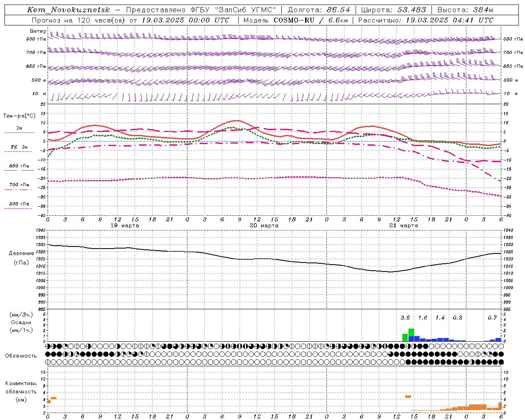This screenshot has height=420, width=525.
Task: Click the 0.7 precipitation total value
Action: point(492,317)
